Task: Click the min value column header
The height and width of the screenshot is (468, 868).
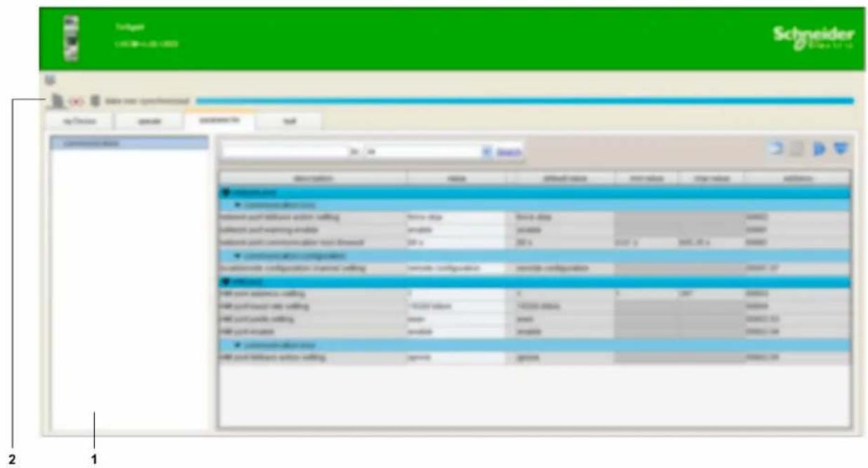Action: (x=646, y=179)
